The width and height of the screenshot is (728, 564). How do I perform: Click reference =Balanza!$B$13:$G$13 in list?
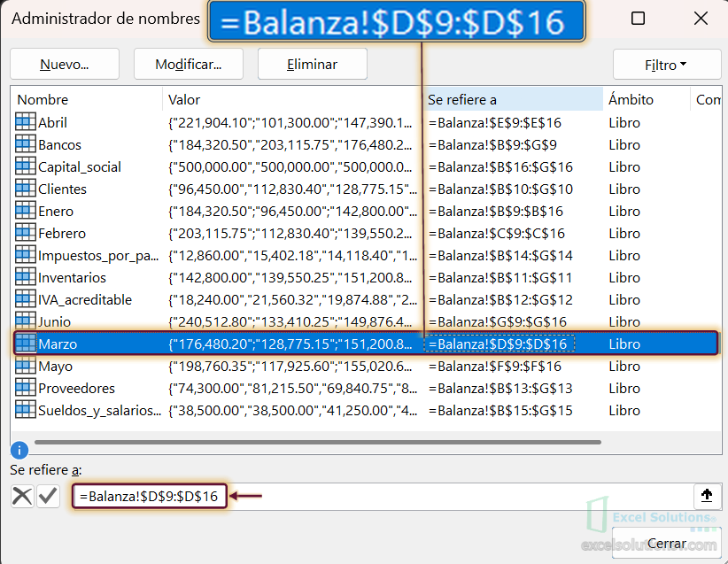tap(500, 388)
